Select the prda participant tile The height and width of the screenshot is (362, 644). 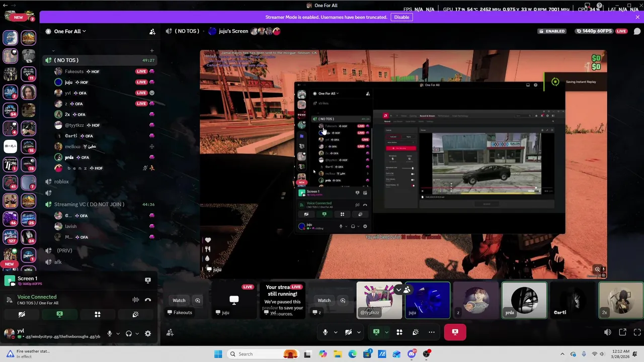coord(524,300)
